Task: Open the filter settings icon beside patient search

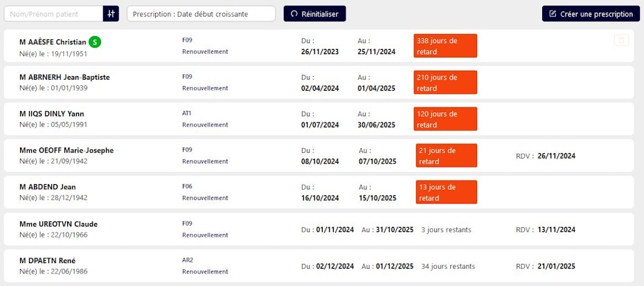Action: click(111, 14)
